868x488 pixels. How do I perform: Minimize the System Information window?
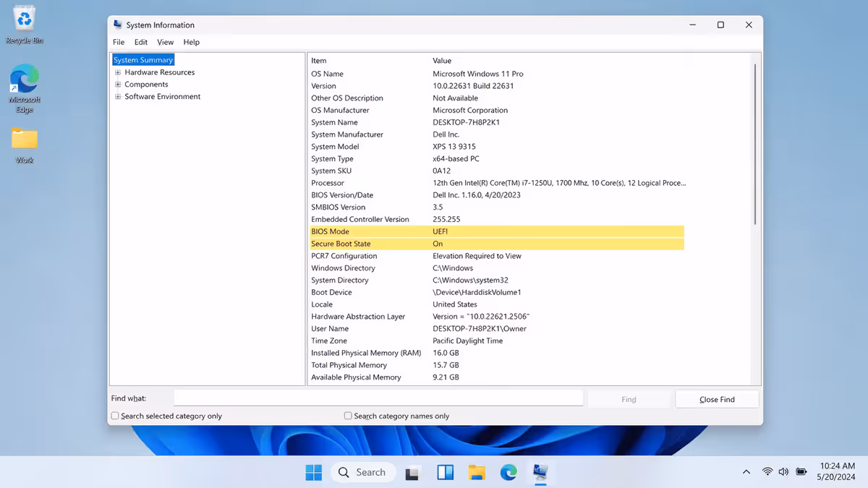[692, 25]
